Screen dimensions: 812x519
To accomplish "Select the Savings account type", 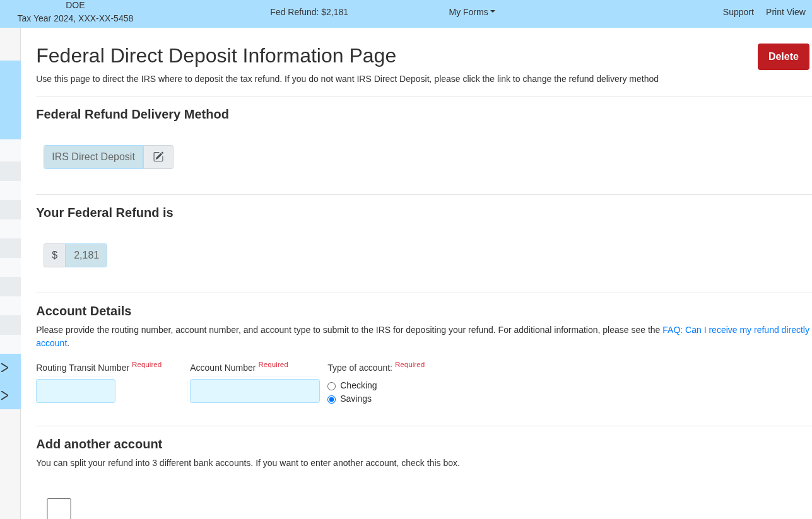I will tap(332, 399).
